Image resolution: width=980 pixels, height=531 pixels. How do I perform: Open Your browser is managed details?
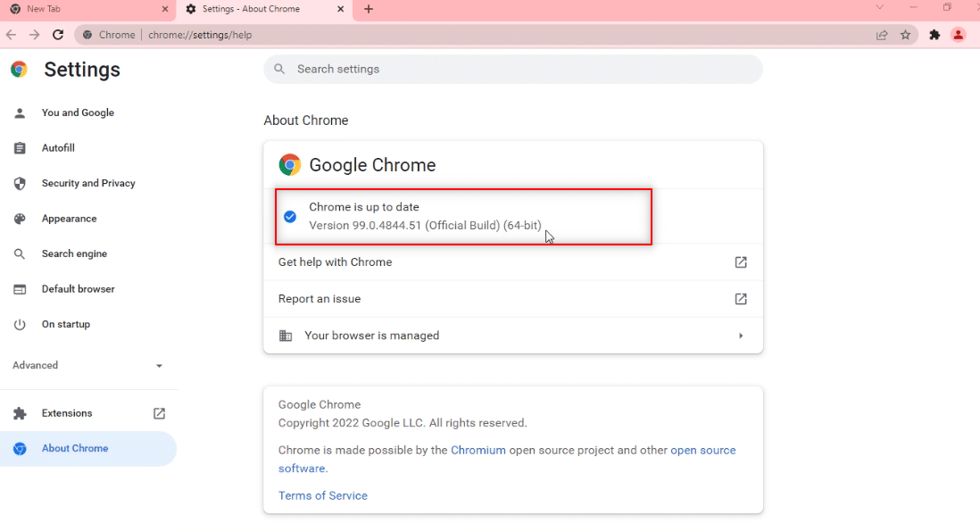[x=513, y=336]
